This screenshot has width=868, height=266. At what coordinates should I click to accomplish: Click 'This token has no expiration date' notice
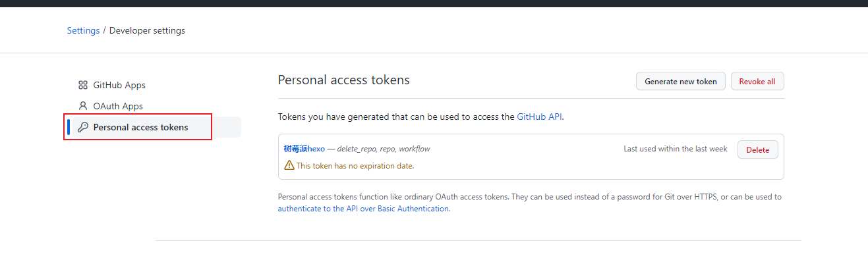355,165
